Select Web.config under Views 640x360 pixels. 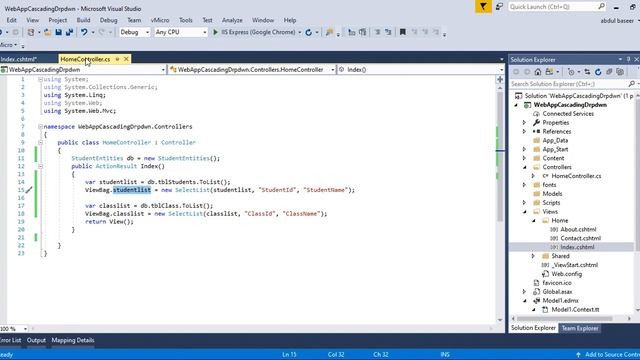click(566, 274)
